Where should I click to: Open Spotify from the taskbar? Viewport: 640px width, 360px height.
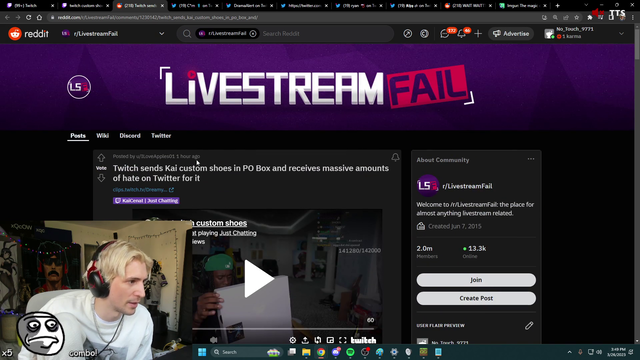[x=350, y=352]
